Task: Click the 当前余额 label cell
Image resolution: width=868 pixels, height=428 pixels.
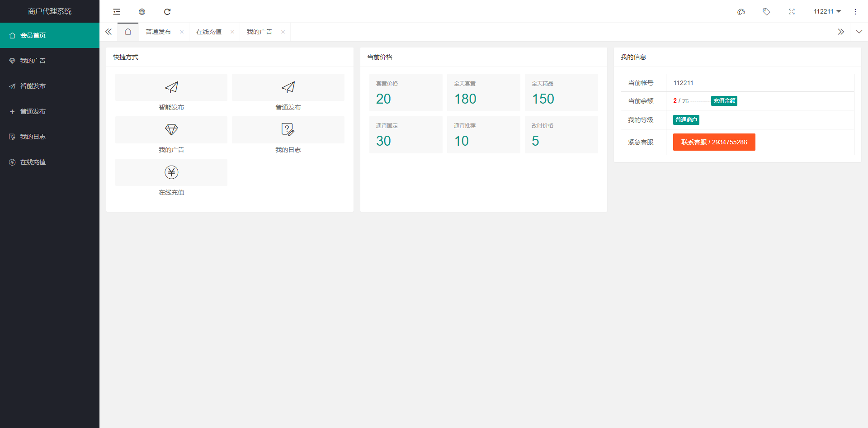Action: 644,101
